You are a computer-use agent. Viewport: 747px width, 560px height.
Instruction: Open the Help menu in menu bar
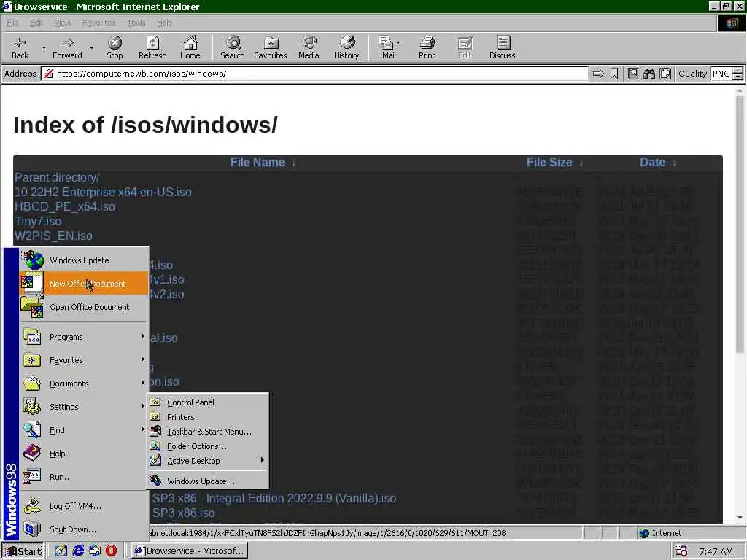tap(164, 23)
